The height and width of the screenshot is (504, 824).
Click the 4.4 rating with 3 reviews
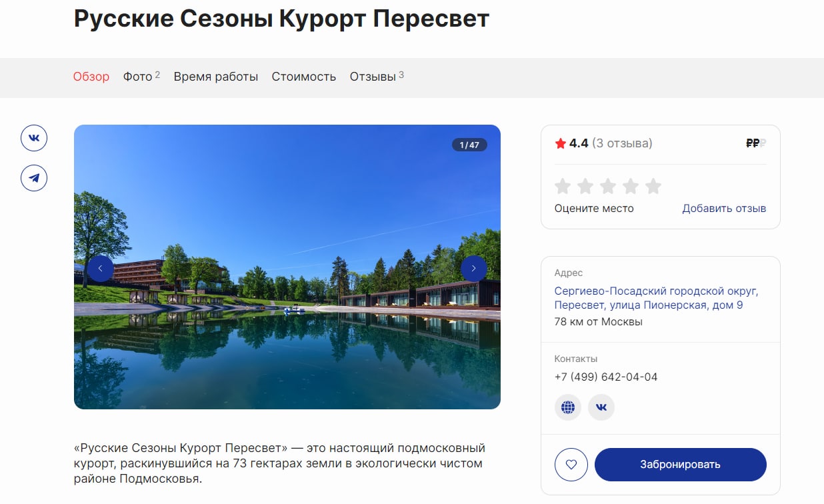(x=604, y=143)
